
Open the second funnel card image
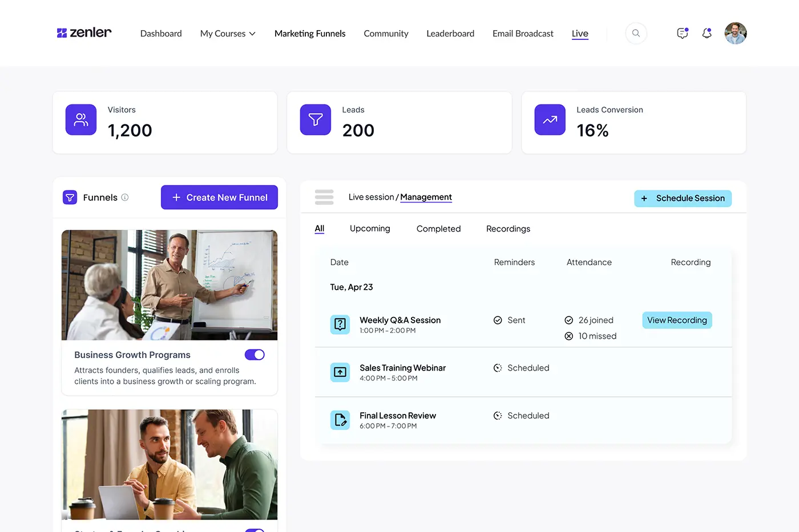[170, 465]
